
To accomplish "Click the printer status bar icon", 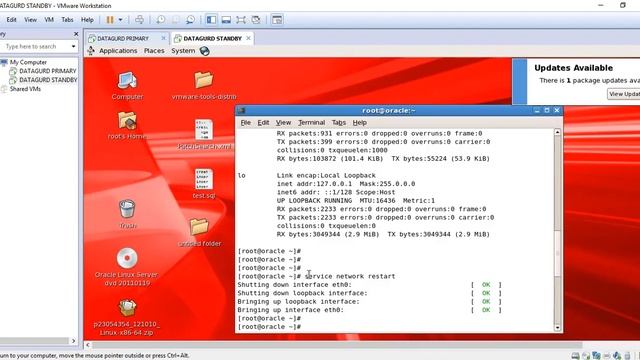I will point(607,356).
